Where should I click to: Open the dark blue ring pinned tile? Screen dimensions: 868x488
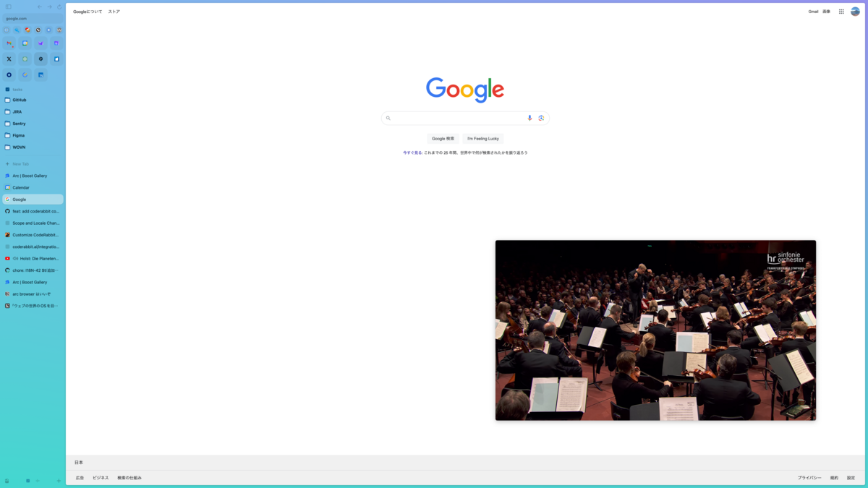click(9, 74)
